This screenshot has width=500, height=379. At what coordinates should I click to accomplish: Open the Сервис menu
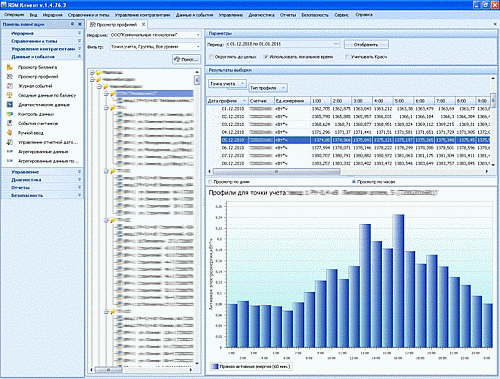coord(341,15)
